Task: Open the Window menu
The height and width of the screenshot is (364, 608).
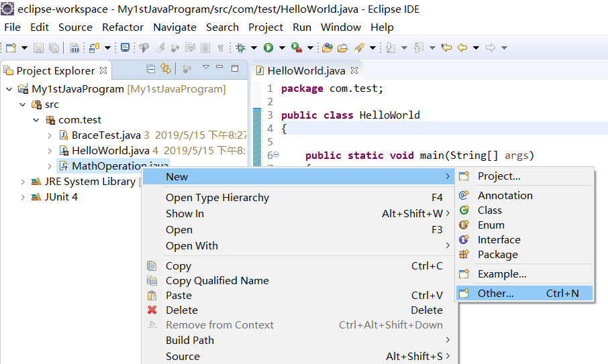Action: coord(341,27)
